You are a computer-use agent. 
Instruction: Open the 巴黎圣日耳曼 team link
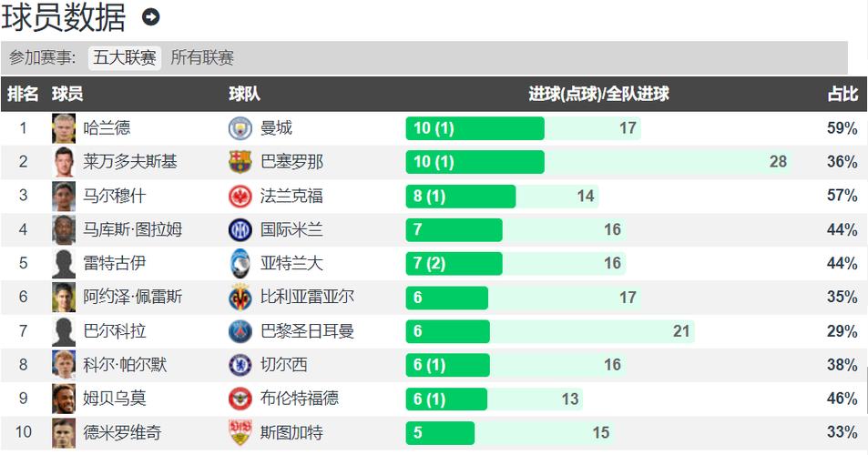coord(307,331)
